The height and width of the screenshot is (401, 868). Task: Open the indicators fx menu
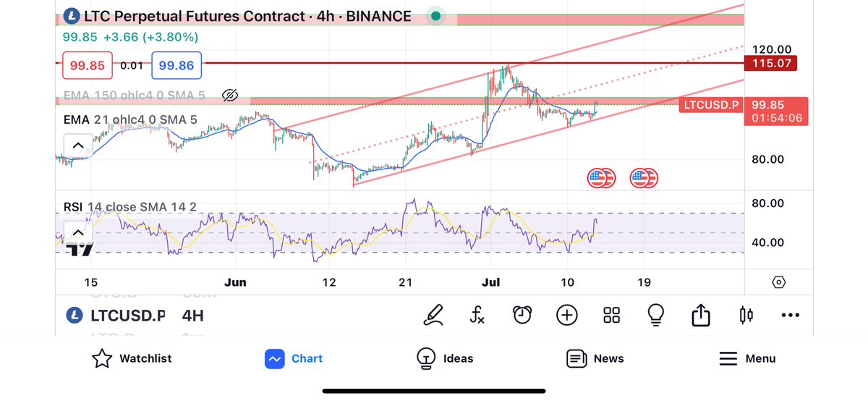pyautogui.click(x=477, y=315)
